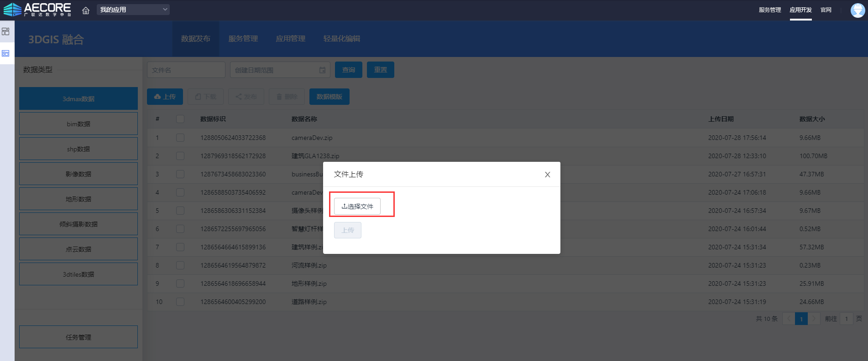Click the home icon in top bar
868x361 pixels.
[86, 10]
